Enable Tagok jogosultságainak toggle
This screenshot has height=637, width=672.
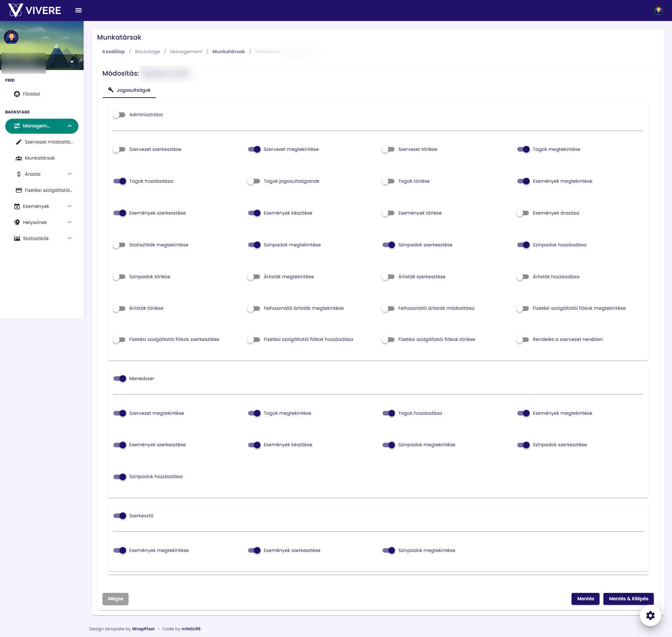coord(254,181)
